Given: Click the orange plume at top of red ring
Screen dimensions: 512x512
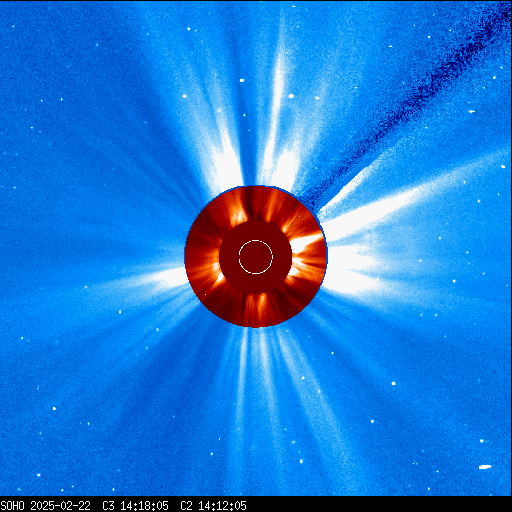Looking at the screenshot, I should (x=238, y=210).
